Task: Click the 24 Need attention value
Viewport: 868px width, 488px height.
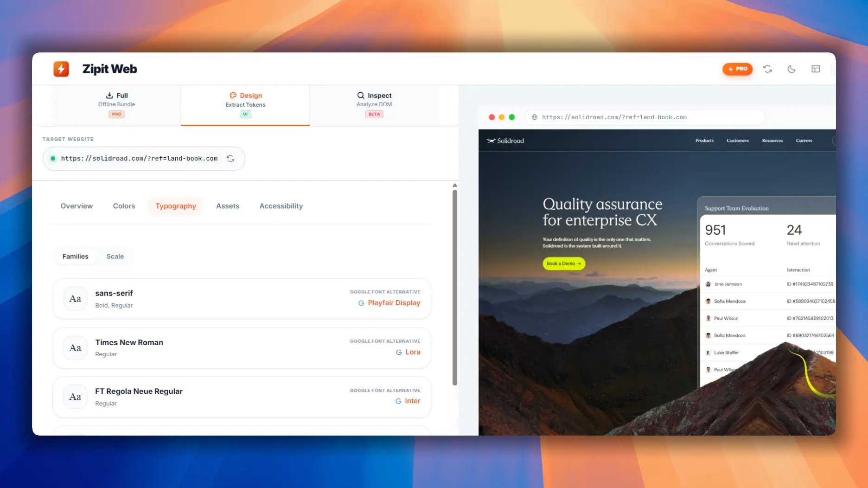Action: tap(794, 230)
